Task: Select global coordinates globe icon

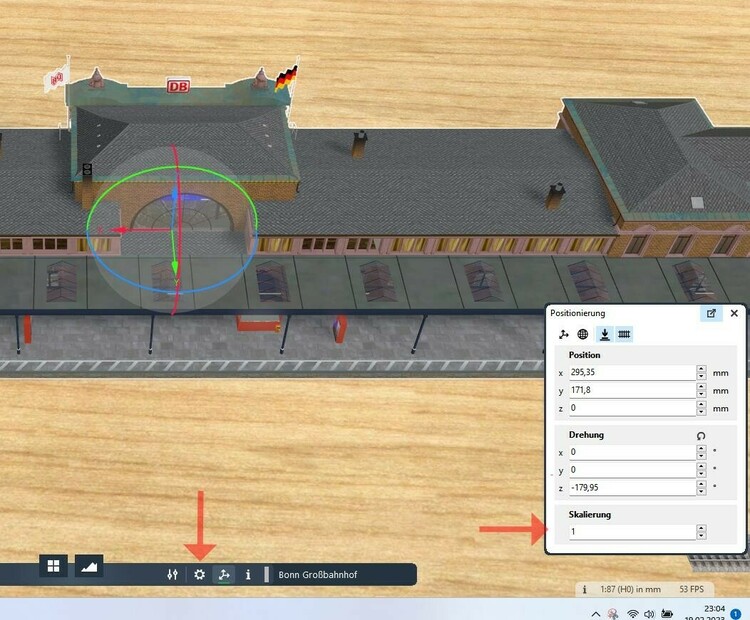Action: tap(583, 334)
